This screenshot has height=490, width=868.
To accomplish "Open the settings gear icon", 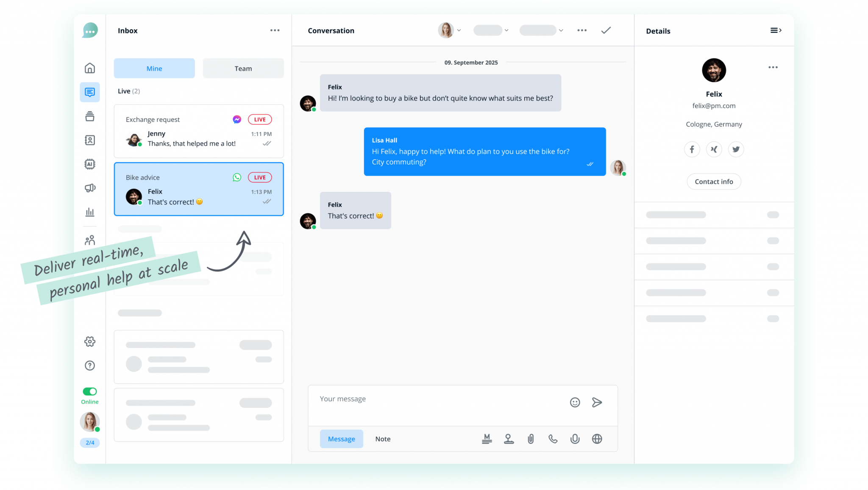I will [89, 341].
